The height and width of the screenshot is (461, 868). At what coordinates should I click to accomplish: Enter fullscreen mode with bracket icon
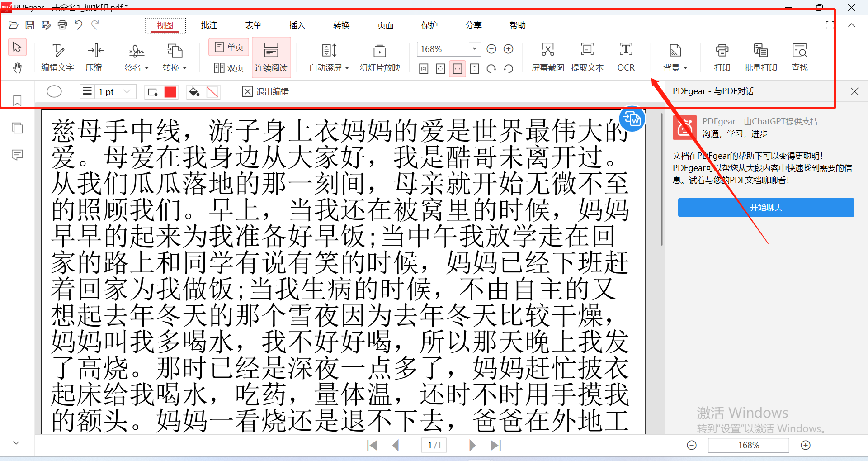click(x=830, y=25)
